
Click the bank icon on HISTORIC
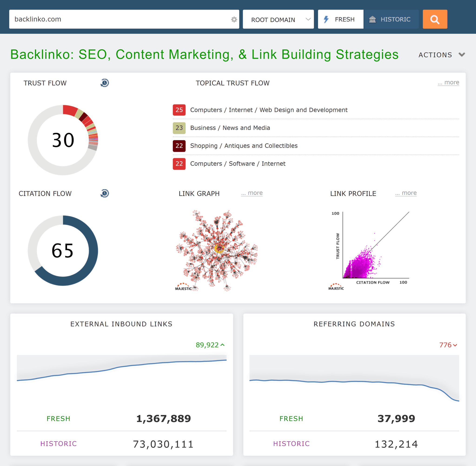372,19
